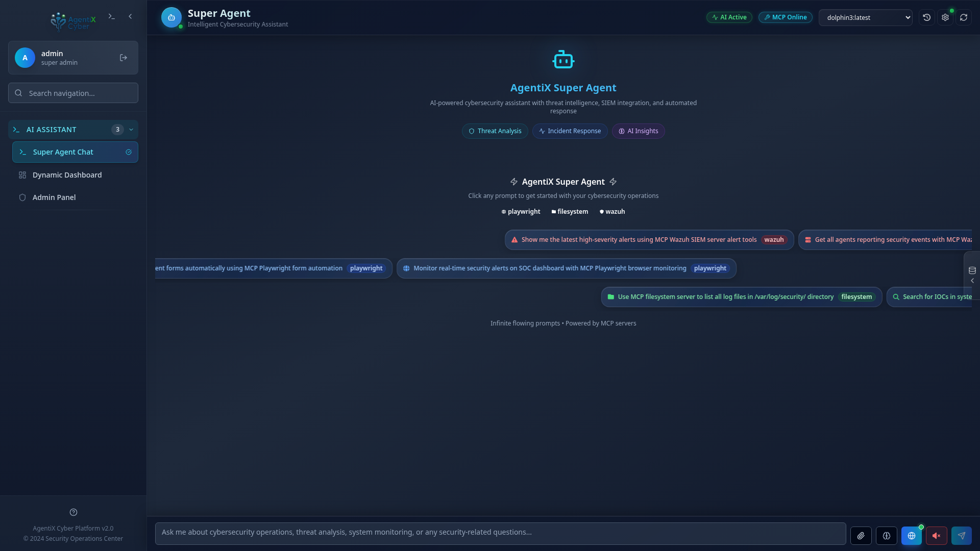Screen dimensions: 980x551
Task: Open the settings gear icon
Action: point(945,17)
